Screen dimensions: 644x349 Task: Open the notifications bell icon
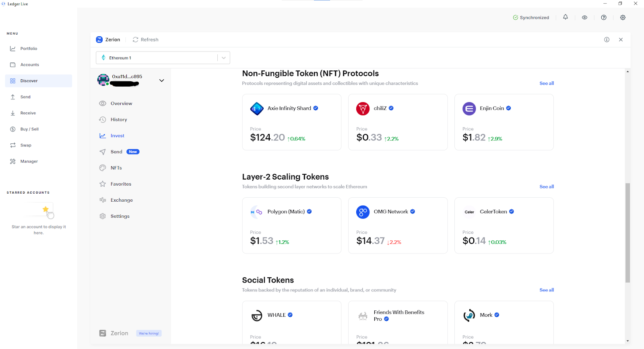[x=566, y=17]
